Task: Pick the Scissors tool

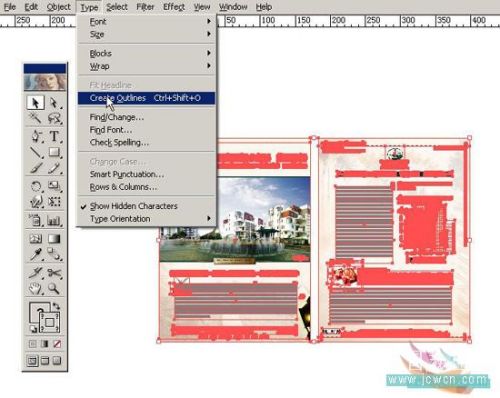Action: click(x=54, y=273)
